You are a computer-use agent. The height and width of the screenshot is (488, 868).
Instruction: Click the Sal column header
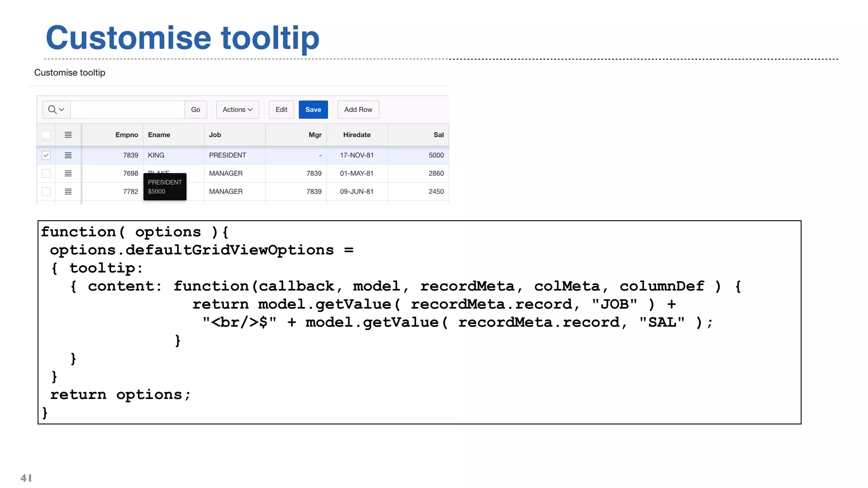[x=418, y=135]
